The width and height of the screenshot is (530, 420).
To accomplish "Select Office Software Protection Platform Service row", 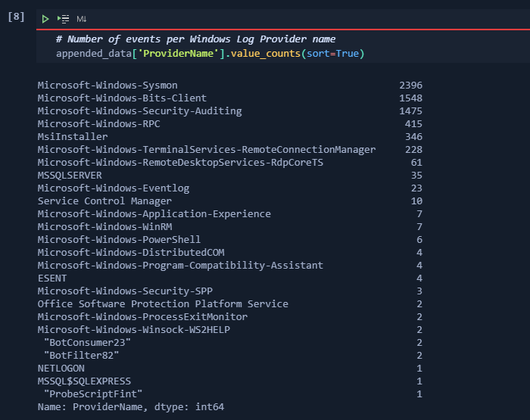I will pos(230,303).
